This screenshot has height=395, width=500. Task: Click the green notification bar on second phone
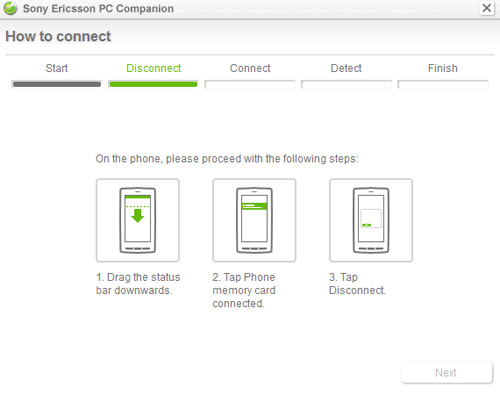254,206
